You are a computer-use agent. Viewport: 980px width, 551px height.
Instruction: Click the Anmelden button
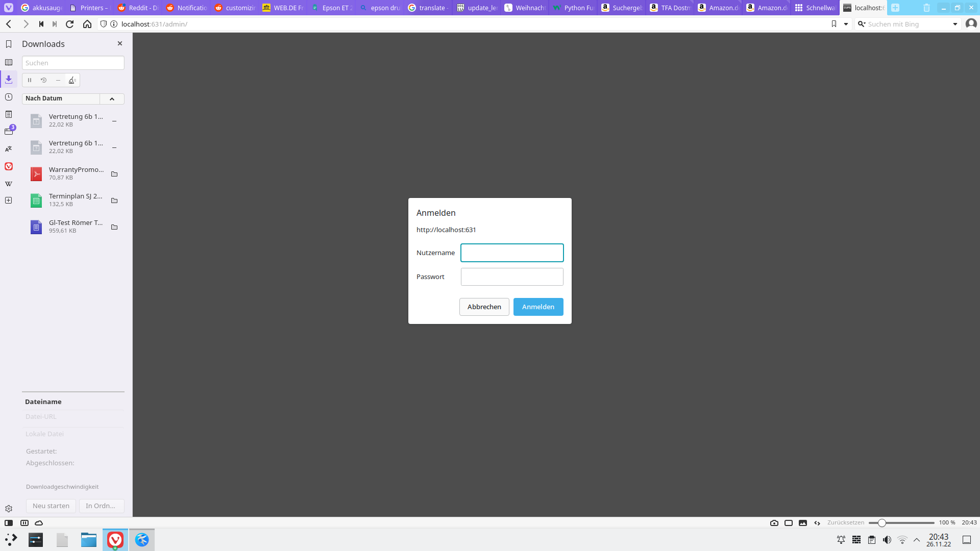[538, 307]
